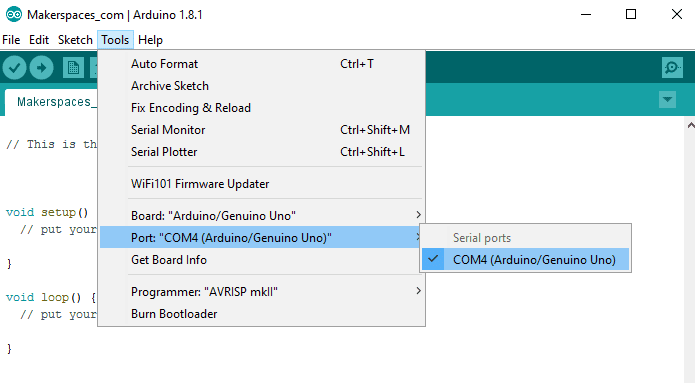
Task: Click the Upload arrow toolbar icon
Action: pos(42,68)
